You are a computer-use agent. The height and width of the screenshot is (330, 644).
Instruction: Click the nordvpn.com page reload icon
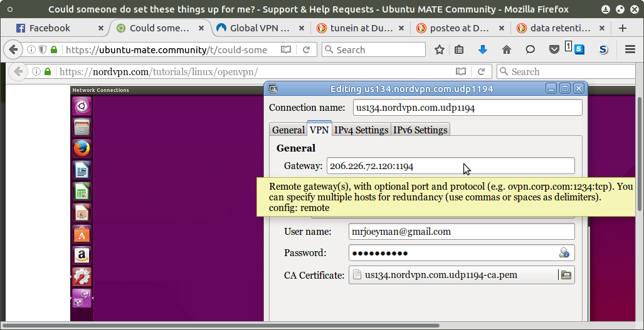[x=482, y=72]
